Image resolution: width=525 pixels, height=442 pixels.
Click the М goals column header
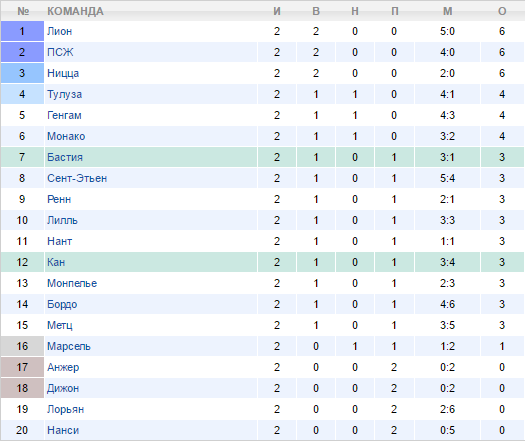[x=448, y=11]
